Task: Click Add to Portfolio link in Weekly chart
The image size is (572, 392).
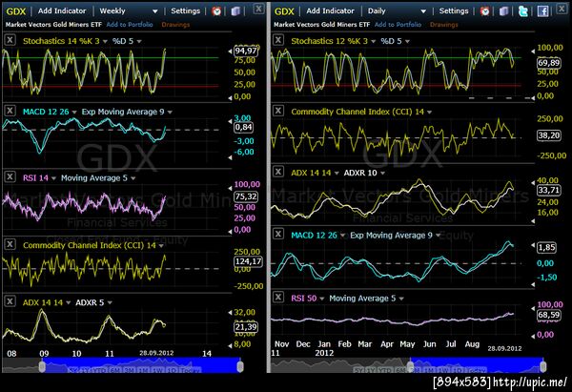Action: coord(130,25)
